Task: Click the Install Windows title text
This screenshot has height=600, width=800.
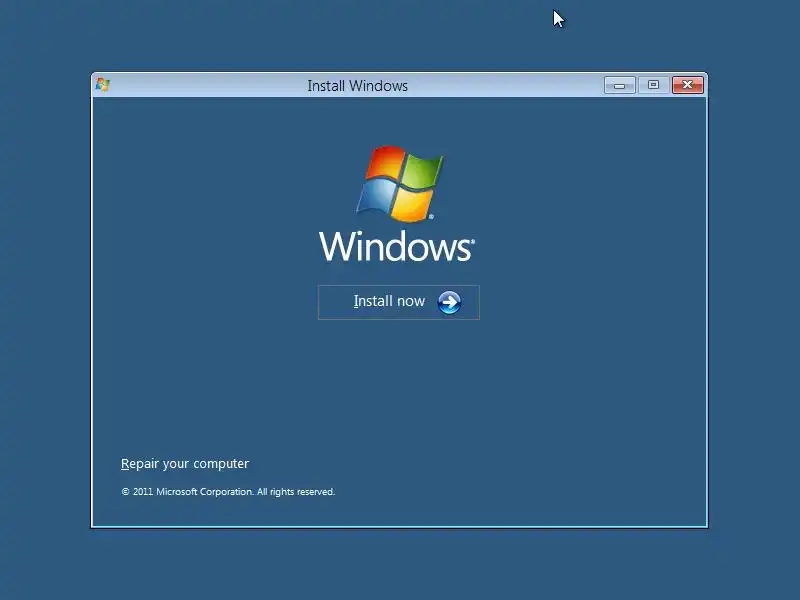Action: 357,86
